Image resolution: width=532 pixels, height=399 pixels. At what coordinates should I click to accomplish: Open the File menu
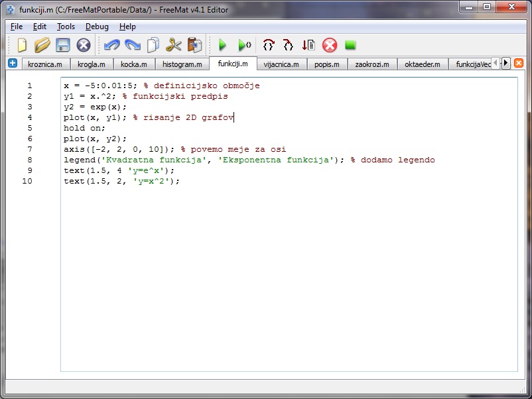(x=17, y=27)
